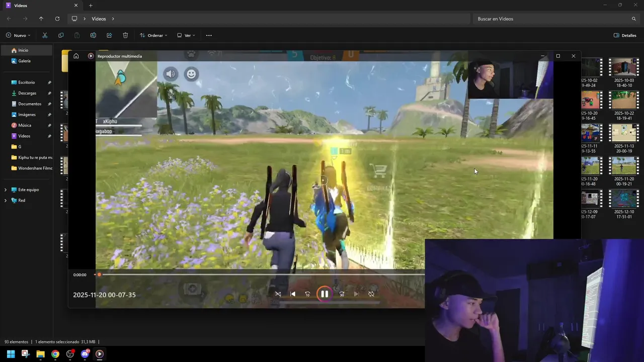The height and width of the screenshot is (362, 644).
Task: Click the video title 2025-11-20 00-07-35
Action: pyautogui.click(x=104, y=295)
